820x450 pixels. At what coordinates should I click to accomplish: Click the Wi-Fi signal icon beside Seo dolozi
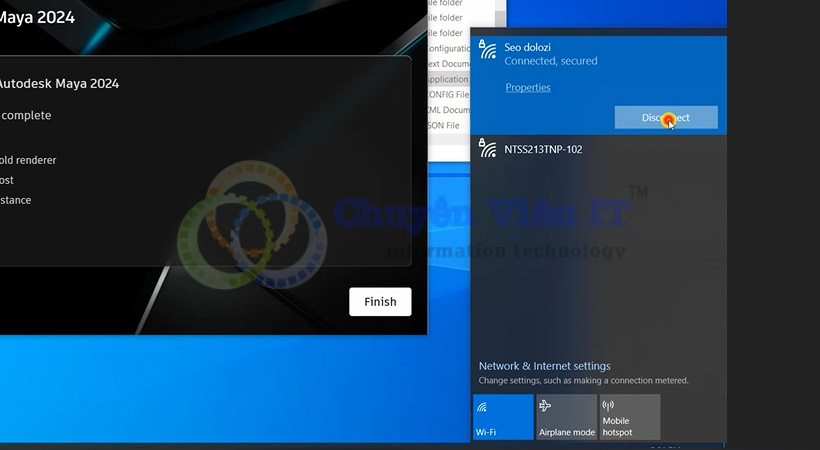(488, 50)
